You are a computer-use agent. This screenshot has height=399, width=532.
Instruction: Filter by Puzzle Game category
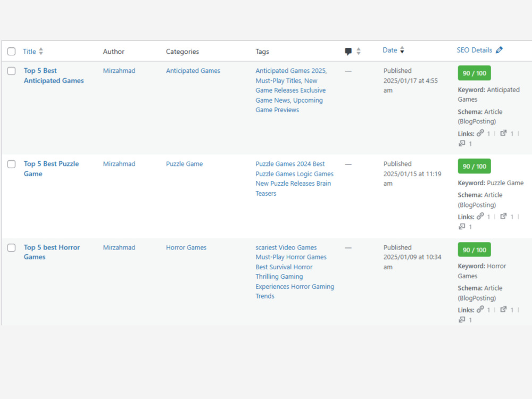point(184,164)
